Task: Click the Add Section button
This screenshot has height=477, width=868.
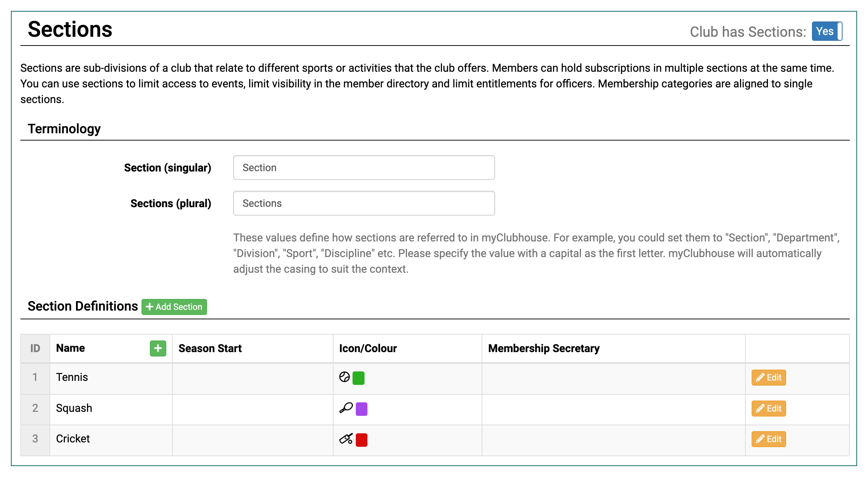Action: pos(174,307)
